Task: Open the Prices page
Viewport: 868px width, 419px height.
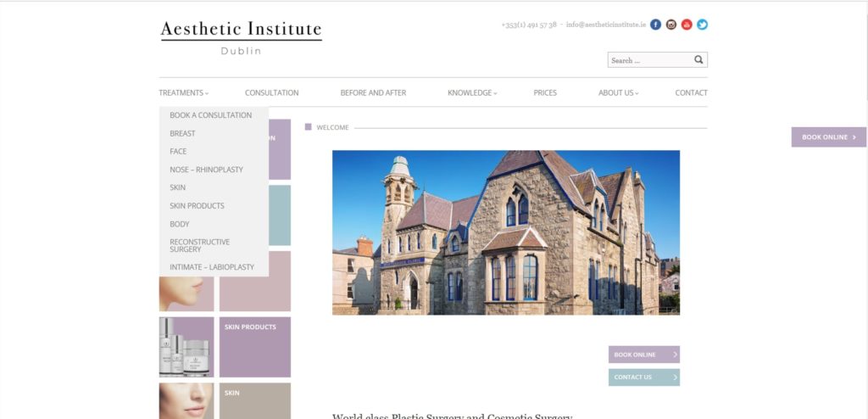Action: 545,93
